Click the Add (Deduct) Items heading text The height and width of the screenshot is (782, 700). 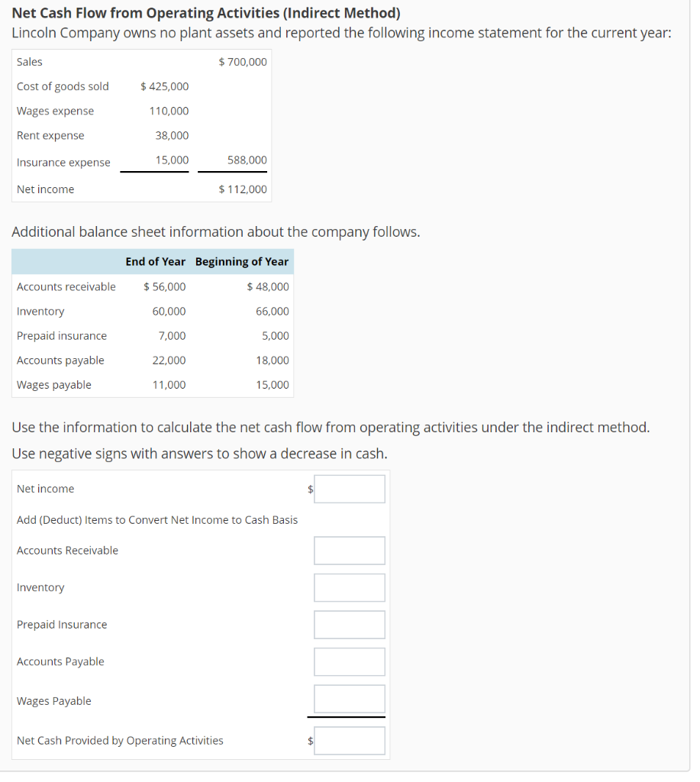click(156, 519)
